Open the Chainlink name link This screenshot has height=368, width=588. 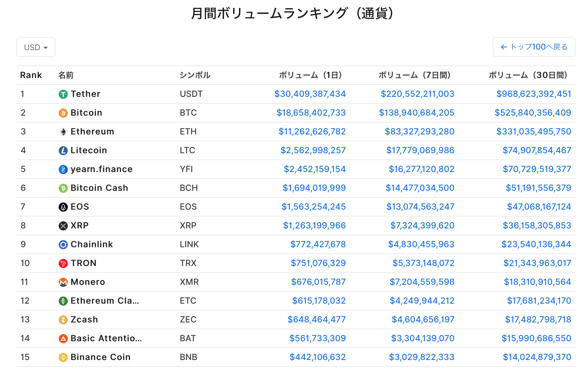point(92,244)
